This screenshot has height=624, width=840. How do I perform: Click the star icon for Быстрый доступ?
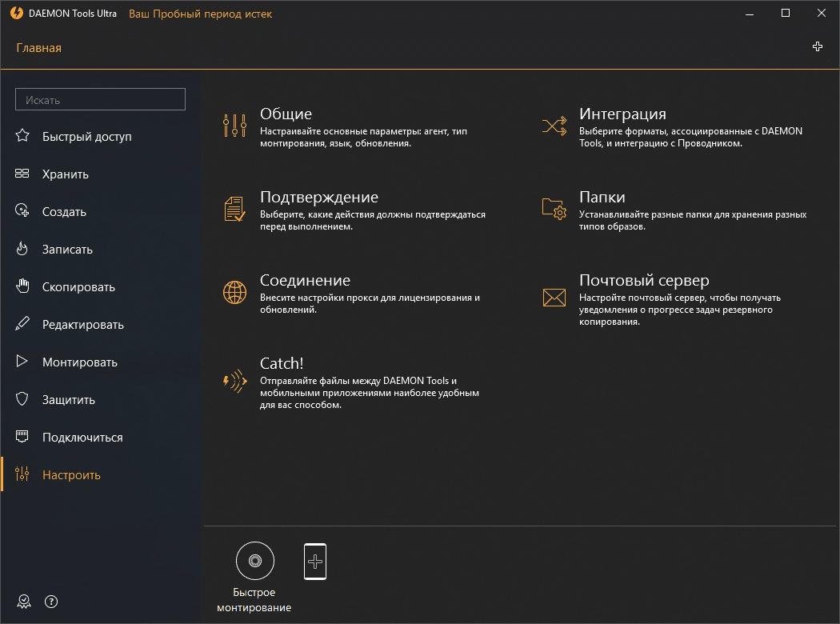pyautogui.click(x=22, y=135)
